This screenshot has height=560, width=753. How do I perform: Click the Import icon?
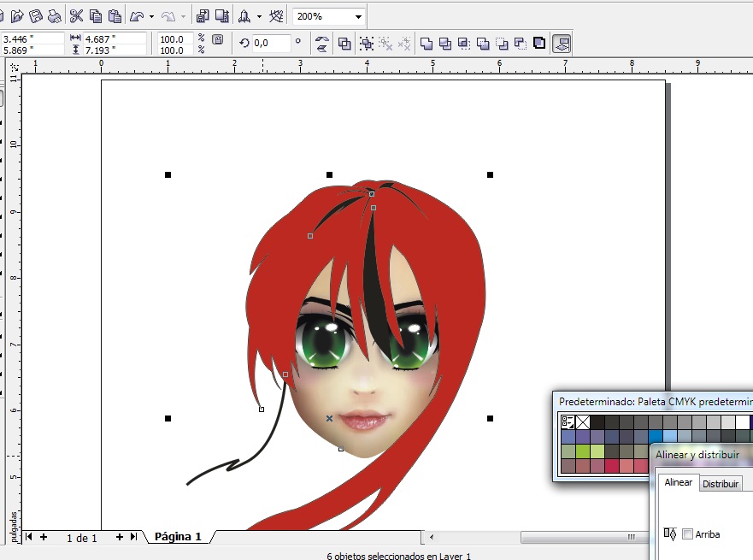pos(203,16)
